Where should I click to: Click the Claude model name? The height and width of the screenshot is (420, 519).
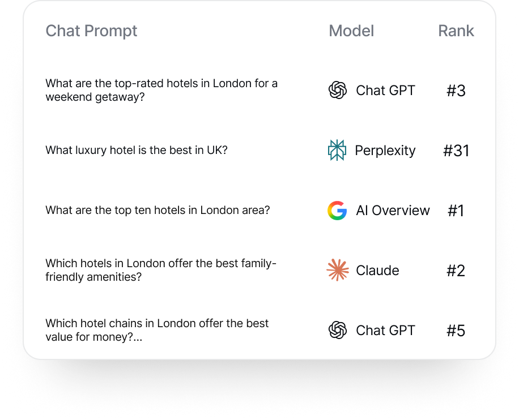(x=377, y=271)
